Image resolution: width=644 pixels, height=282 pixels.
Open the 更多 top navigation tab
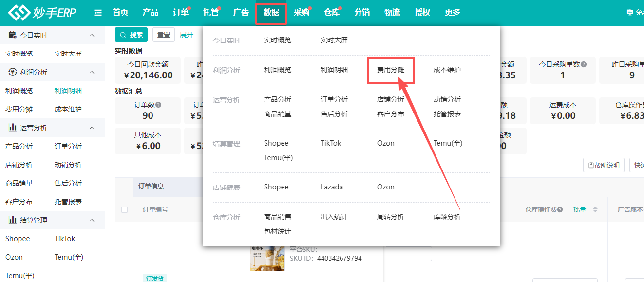(453, 13)
